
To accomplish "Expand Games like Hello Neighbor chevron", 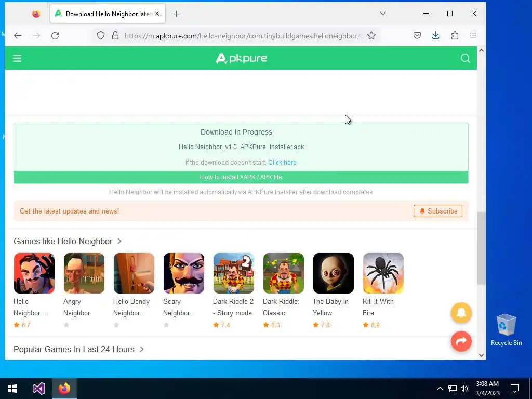I will [x=119, y=241].
